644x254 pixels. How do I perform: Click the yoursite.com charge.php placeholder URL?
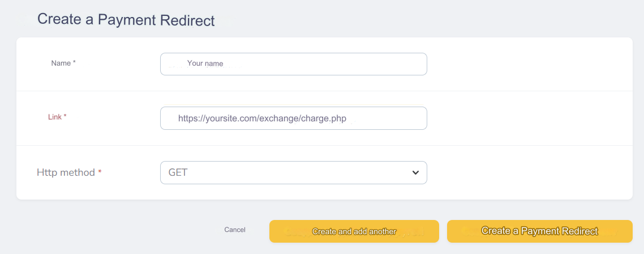262,119
